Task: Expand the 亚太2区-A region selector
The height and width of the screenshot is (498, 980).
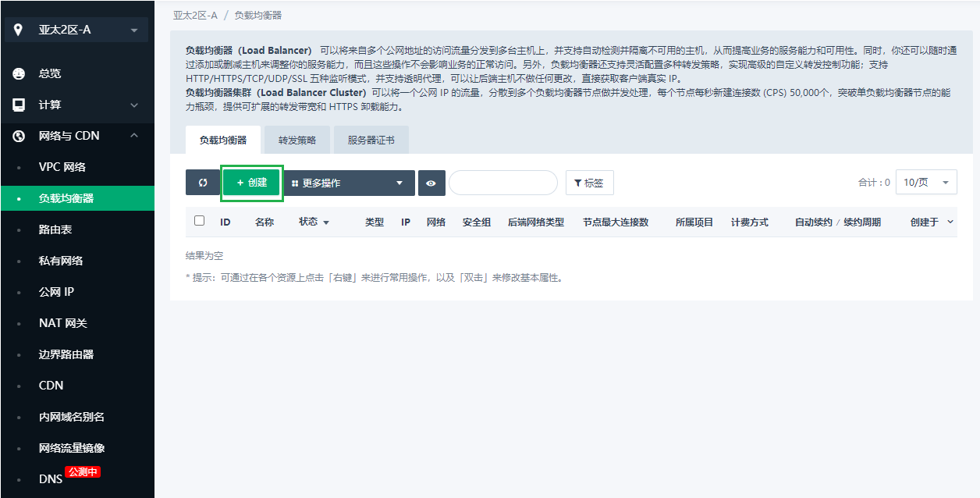Action: [76, 30]
